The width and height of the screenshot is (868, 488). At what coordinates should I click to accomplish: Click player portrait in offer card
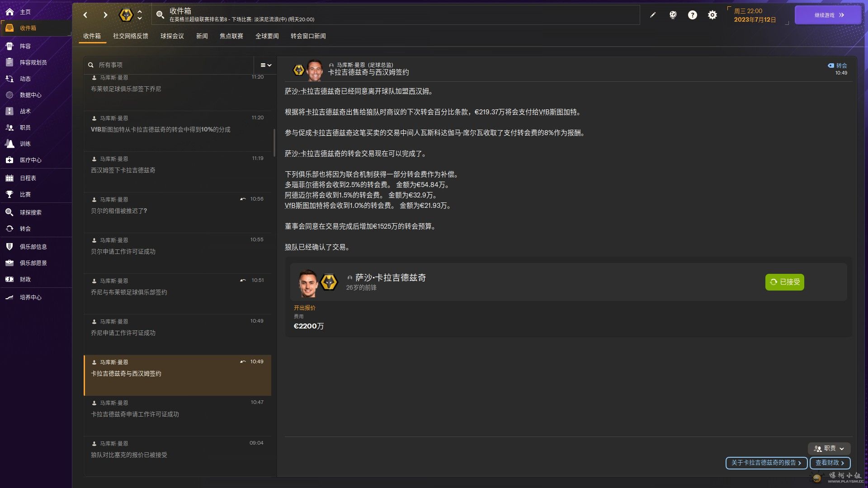point(308,282)
